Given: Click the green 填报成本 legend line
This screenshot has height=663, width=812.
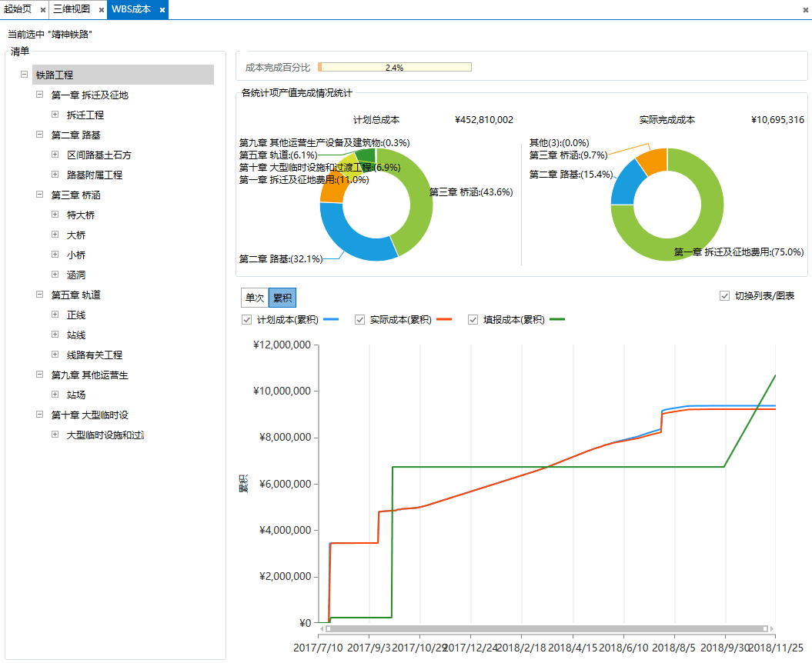Looking at the screenshot, I should tap(557, 319).
